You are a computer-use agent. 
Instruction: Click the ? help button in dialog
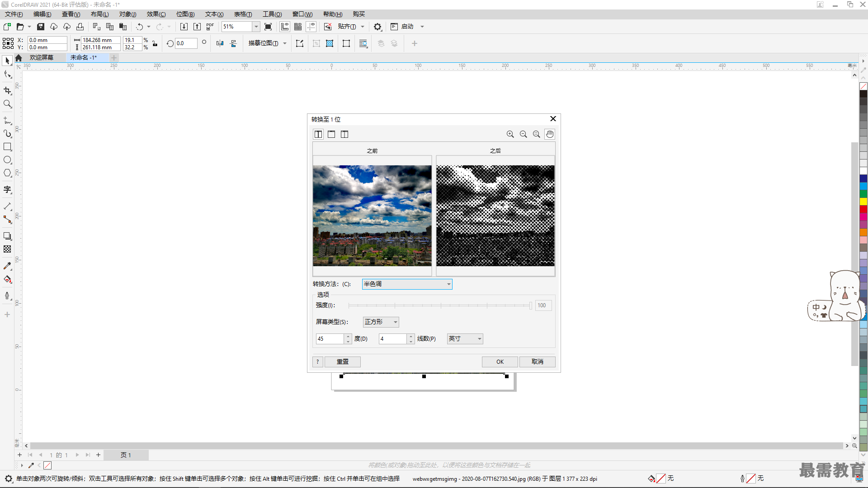coord(318,361)
